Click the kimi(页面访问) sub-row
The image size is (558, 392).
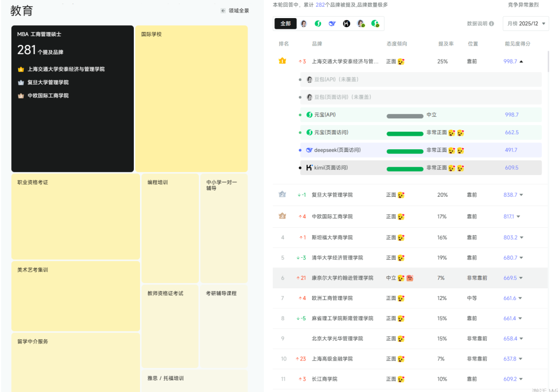pos(421,168)
